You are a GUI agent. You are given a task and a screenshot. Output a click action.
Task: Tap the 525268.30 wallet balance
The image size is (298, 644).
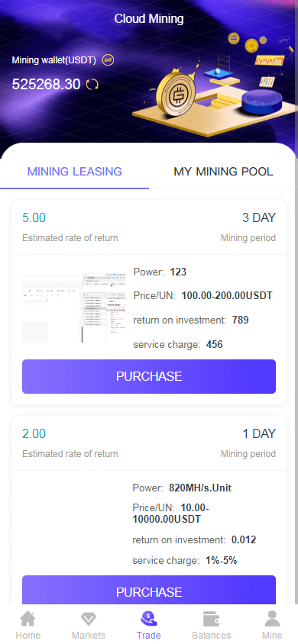point(46,84)
